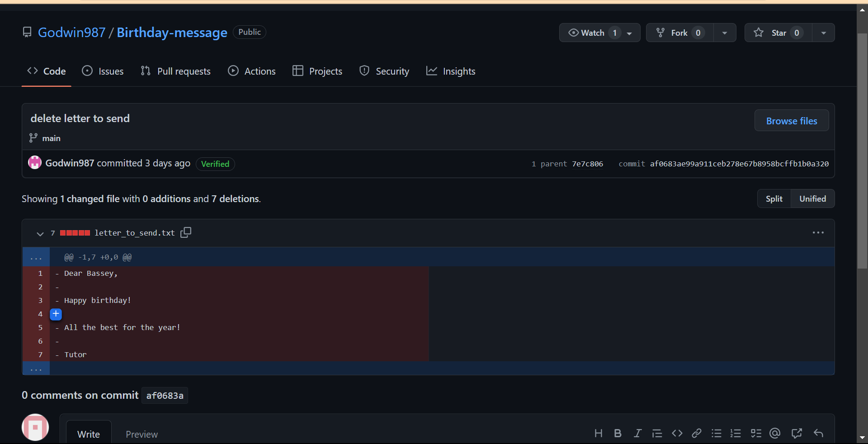Open the Star lists dropdown arrow
The height and width of the screenshot is (444, 868).
(x=824, y=33)
